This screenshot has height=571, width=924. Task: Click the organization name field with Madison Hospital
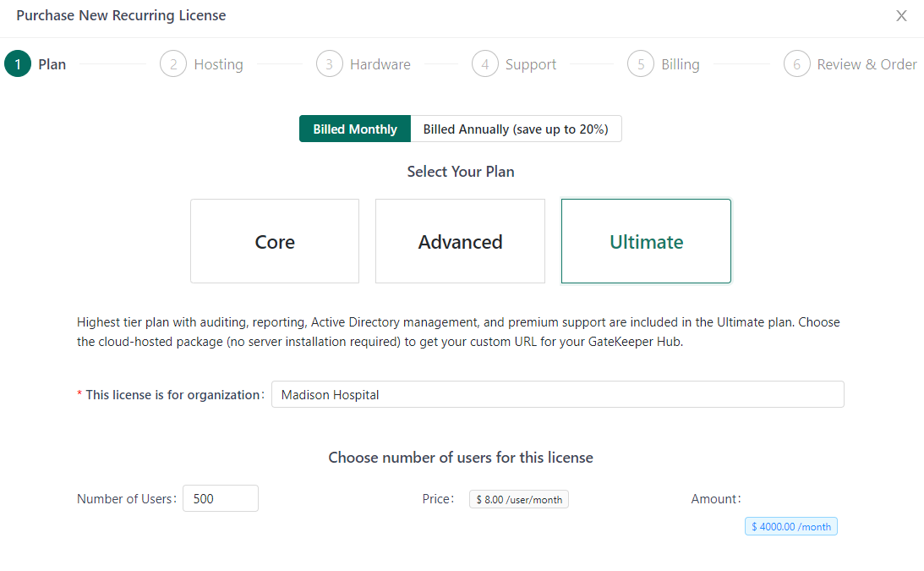pos(557,394)
